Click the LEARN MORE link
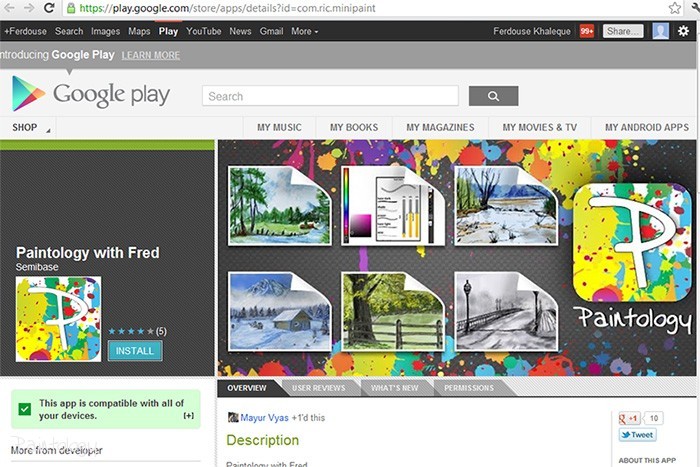This screenshot has width=700, height=467. [151, 55]
